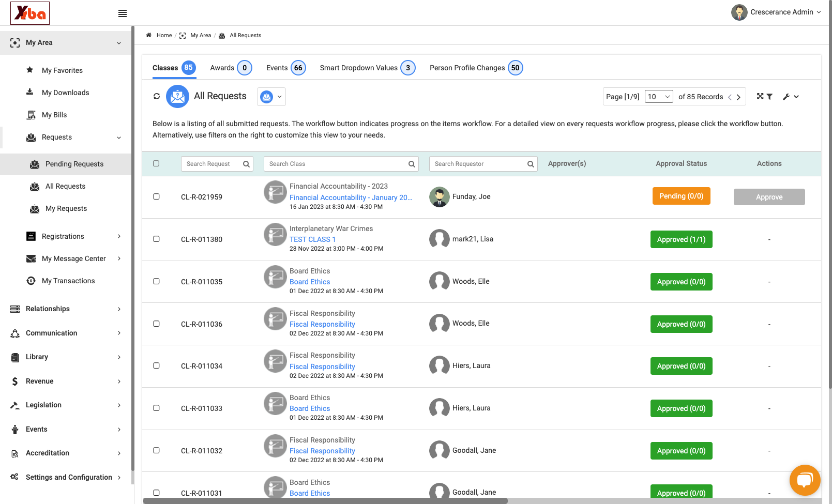
Task: Go to next page arrow
Action: point(738,97)
